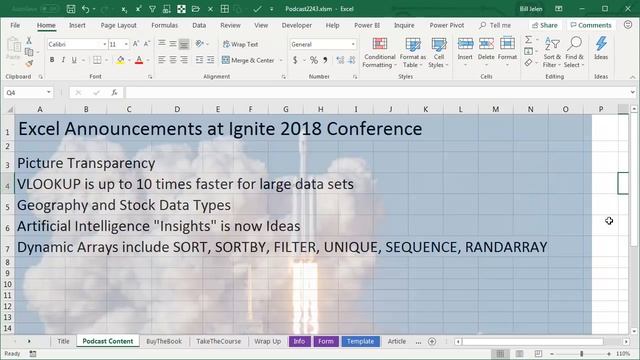Open Sort & Filter
Screen dimensions: 640x360
tap(552, 52)
